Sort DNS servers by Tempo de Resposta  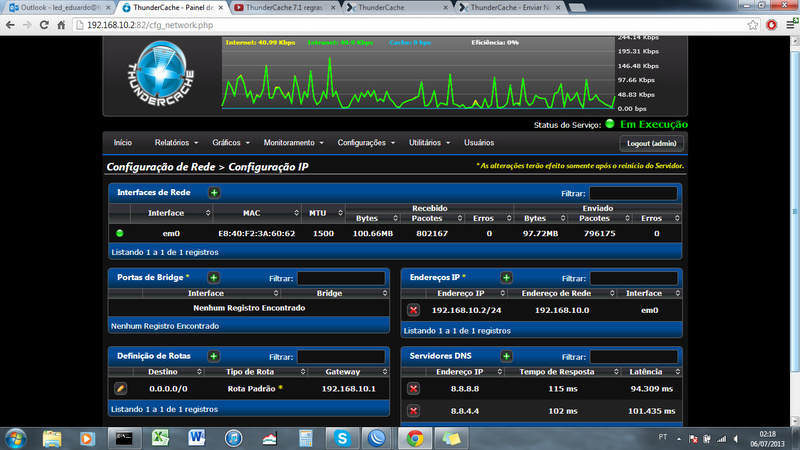click(x=563, y=372)
